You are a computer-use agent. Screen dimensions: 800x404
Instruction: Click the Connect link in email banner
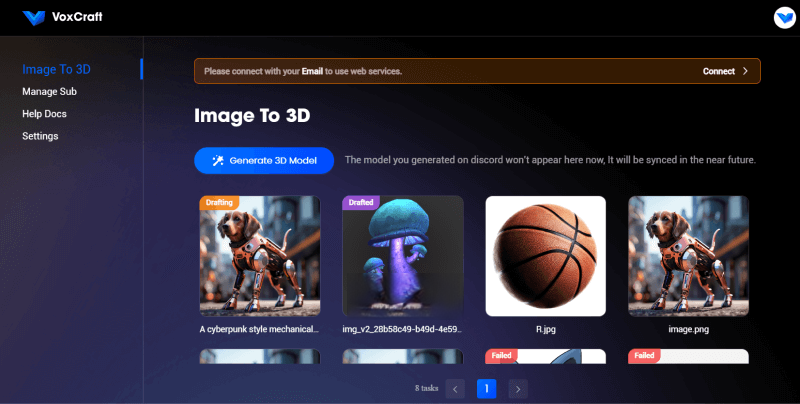tap(718, 71)
